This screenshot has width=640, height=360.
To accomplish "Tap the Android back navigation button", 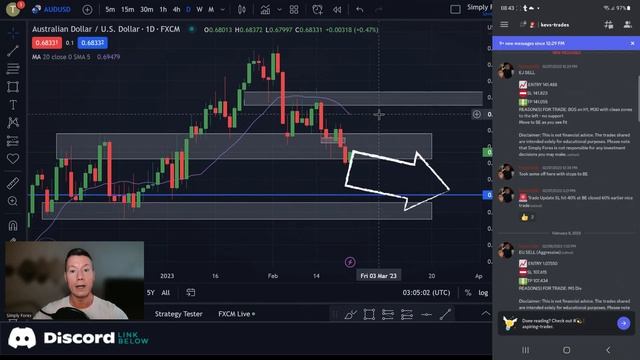I will pos(608,350).
